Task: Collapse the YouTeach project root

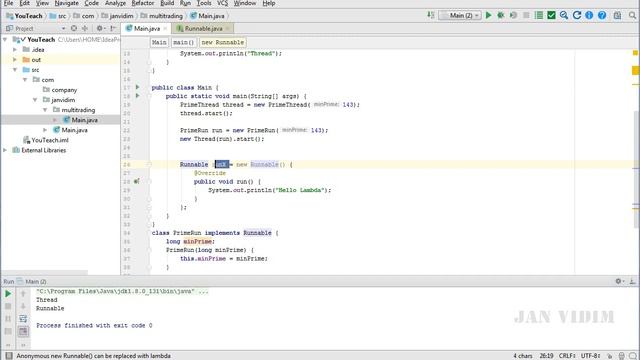Action: (5, 40)
